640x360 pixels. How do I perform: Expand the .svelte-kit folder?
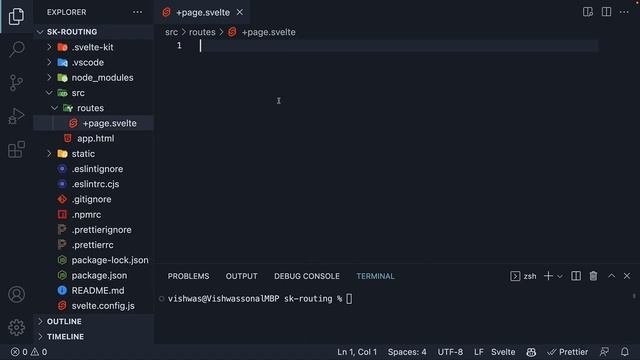(x=93, y=47)
